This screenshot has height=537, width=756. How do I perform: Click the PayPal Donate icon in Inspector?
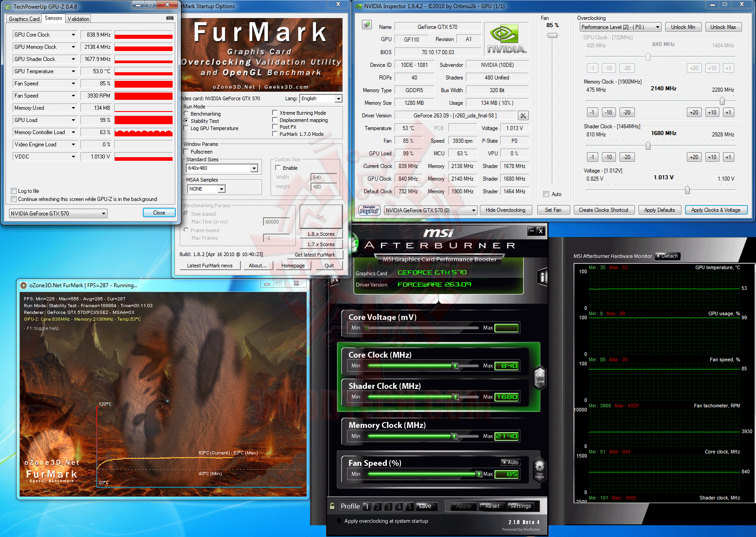pyautogui.click(x=369, y=210)
